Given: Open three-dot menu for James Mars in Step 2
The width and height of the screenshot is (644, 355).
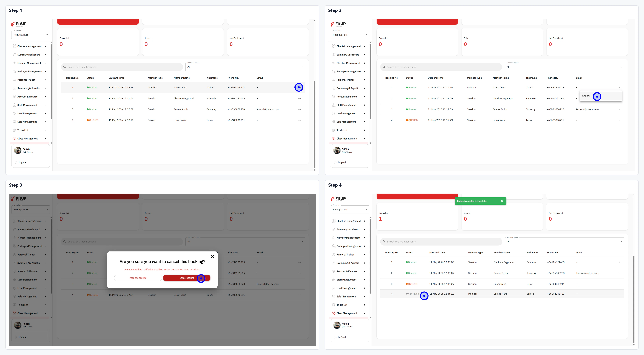Looking at the screenshot, I should pos(619,87).
